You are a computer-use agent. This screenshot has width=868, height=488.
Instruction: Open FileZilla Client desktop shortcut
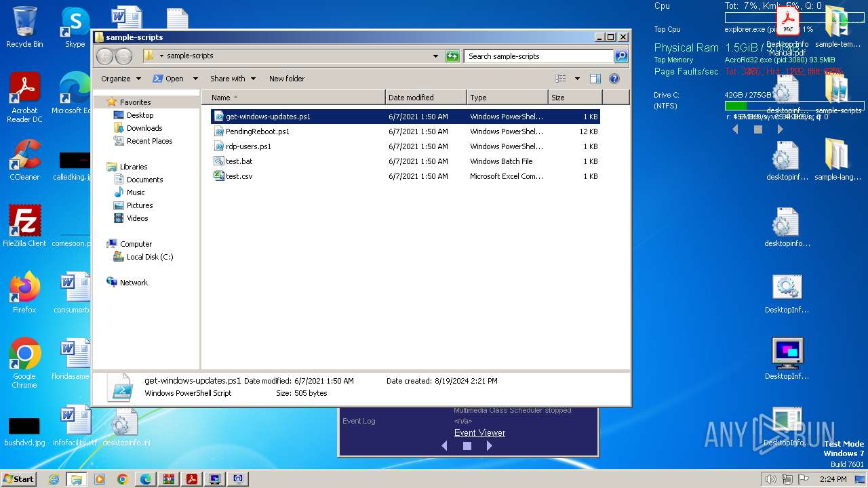(24, 226)
